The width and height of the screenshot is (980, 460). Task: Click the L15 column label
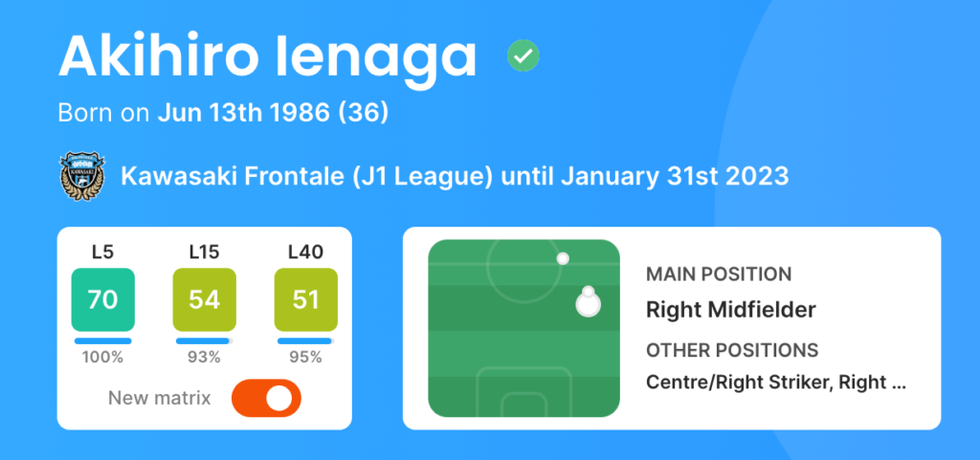204,253
